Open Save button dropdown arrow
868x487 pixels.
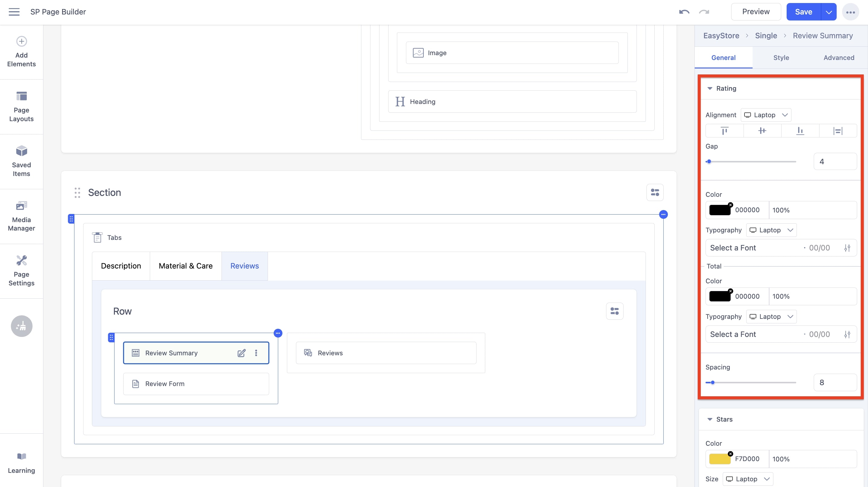click(x=829, y=12)
